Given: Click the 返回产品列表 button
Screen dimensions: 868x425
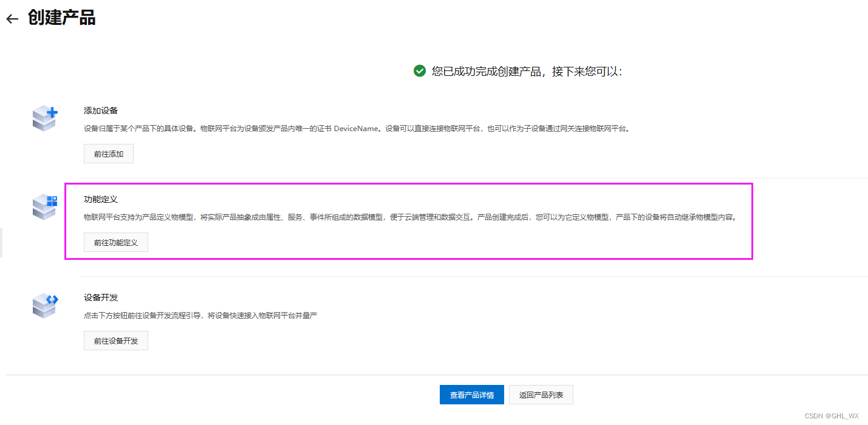Looking at the screenshot, I should [541, 395].
